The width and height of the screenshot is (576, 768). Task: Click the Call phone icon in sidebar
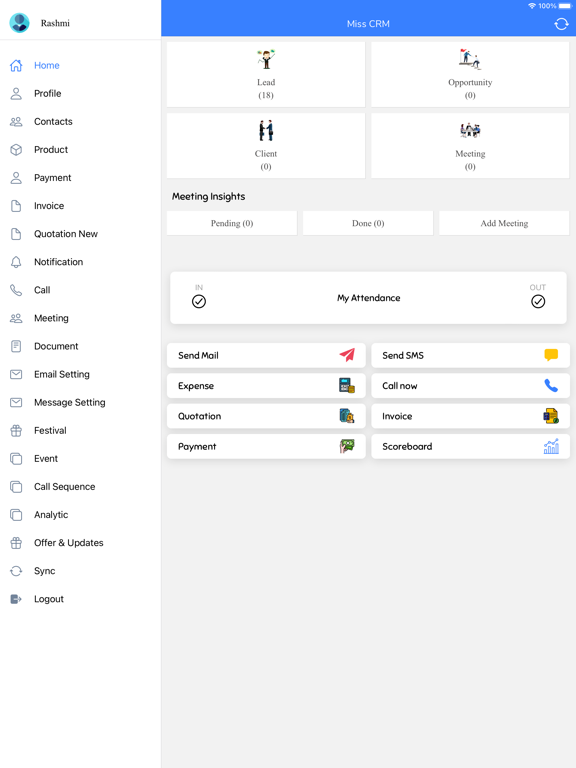16,290
